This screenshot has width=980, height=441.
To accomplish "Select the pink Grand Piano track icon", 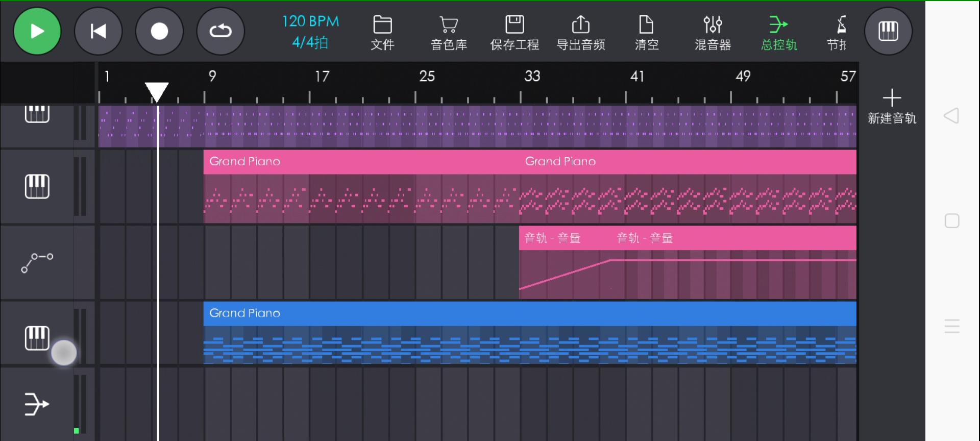I will pyautogui.click(x=37, y=186).
